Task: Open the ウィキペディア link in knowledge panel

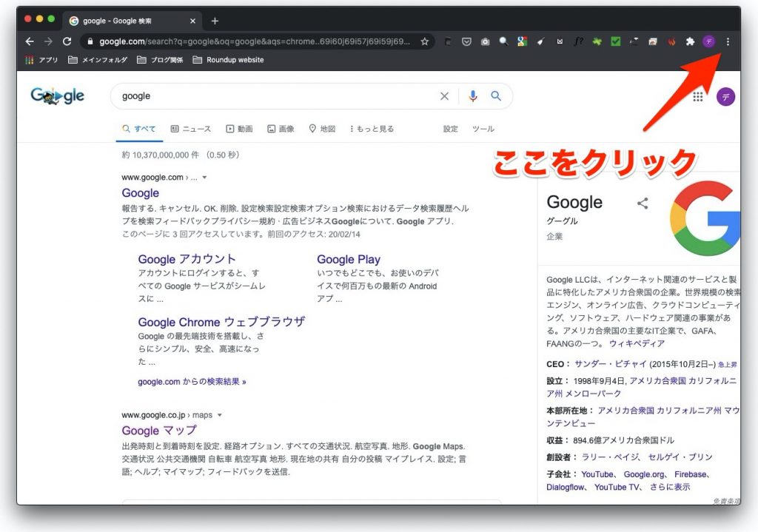Action: (x=637, y=343)
